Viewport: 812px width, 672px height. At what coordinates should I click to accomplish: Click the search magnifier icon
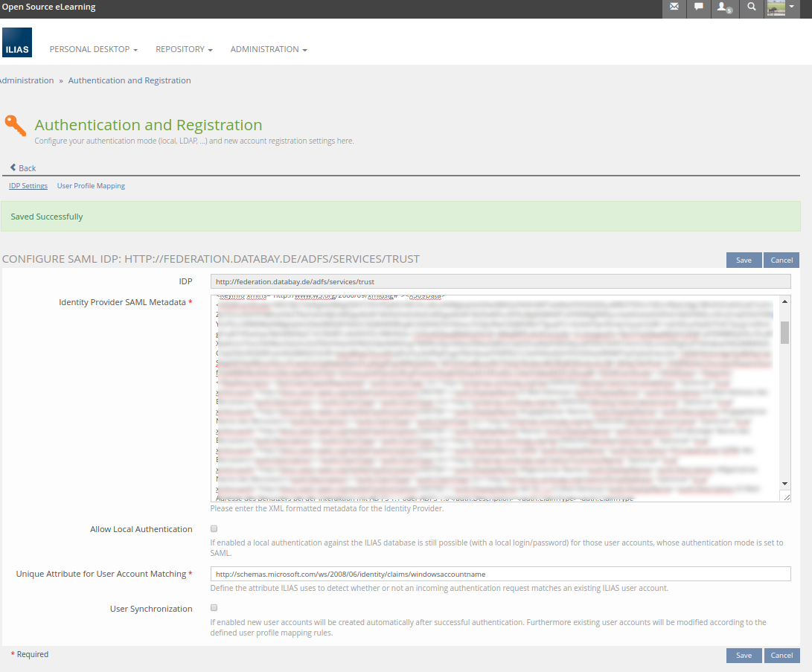click(x=751, y=7)
